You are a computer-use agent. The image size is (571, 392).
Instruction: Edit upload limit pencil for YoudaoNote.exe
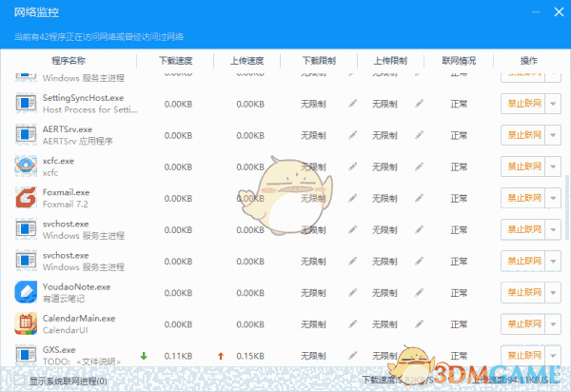[x=419, y=292]
